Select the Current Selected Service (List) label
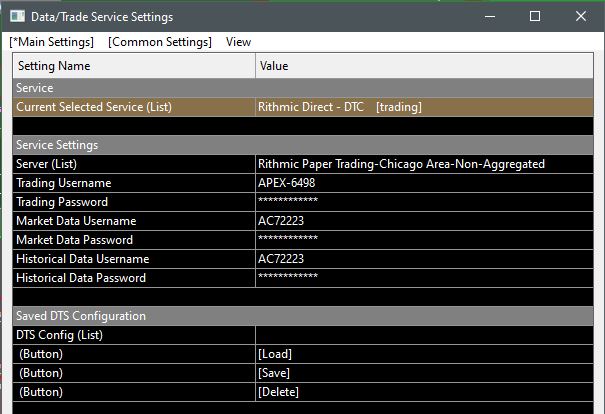 [94, 107]
